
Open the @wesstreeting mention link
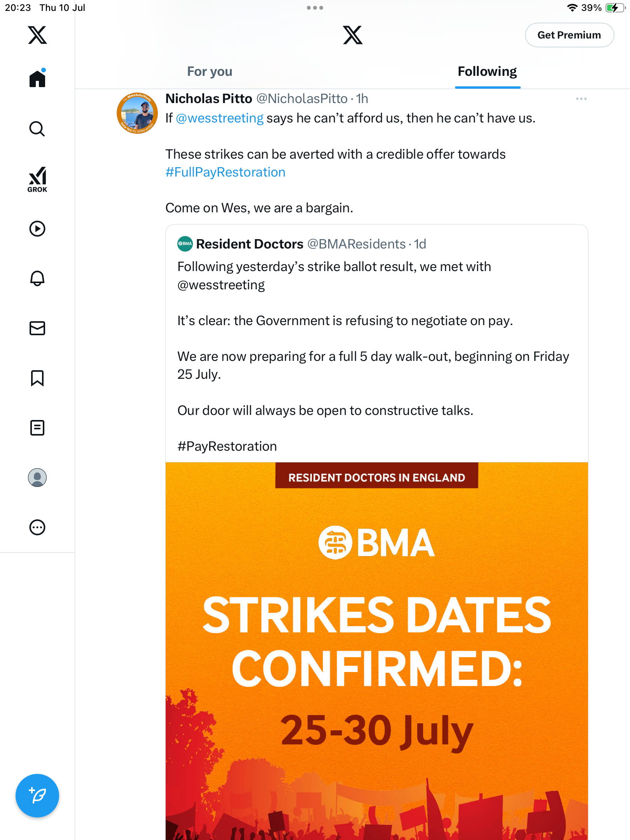(x=220, y=118)
